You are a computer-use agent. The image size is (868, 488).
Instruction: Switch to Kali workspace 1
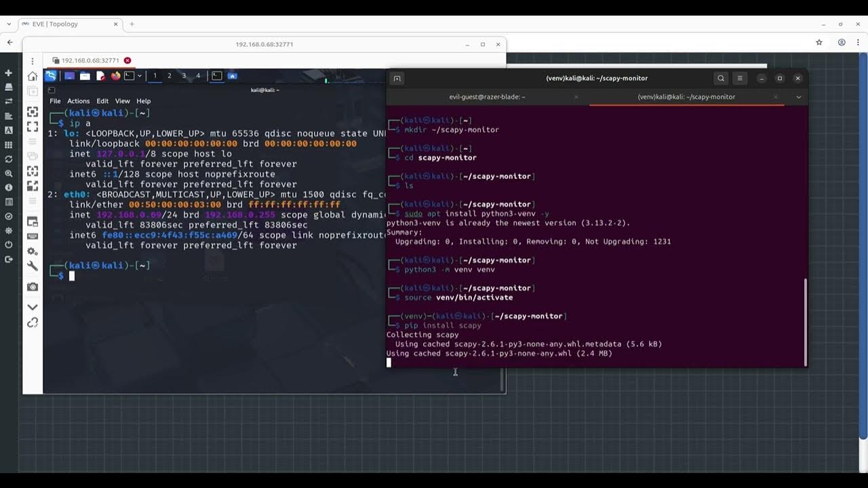pyautogui.click(x=155, y=76)
